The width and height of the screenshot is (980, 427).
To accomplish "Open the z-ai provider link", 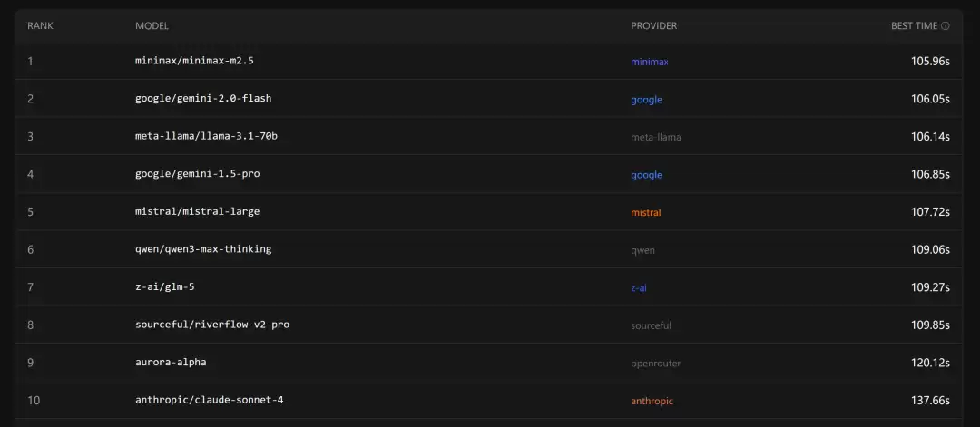I will (639, 287).
